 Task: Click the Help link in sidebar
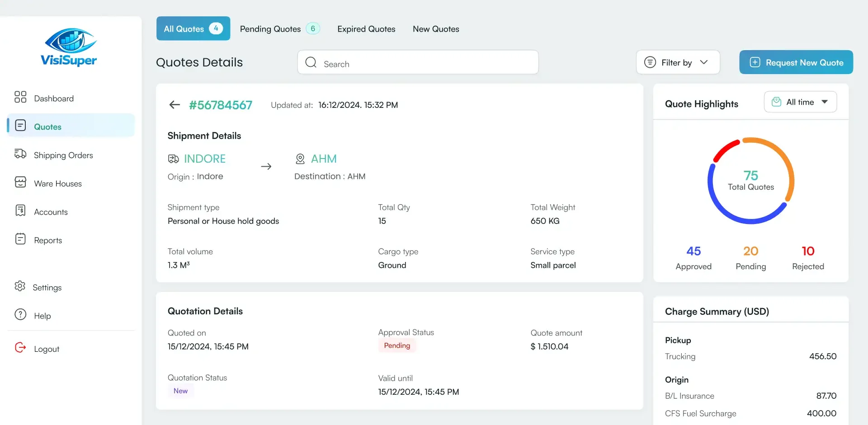click(42, 316)
